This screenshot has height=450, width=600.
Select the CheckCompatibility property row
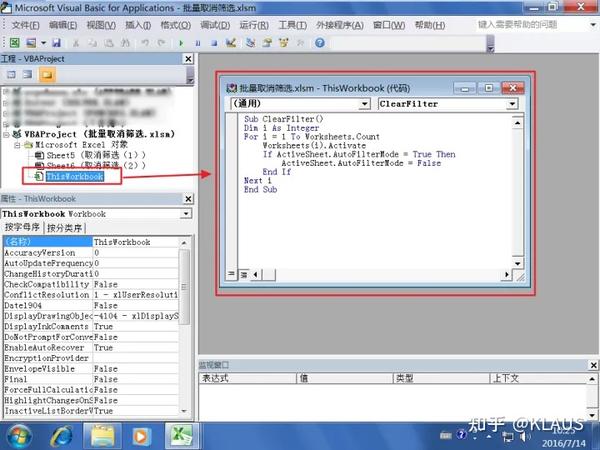[x=91, y=284]
